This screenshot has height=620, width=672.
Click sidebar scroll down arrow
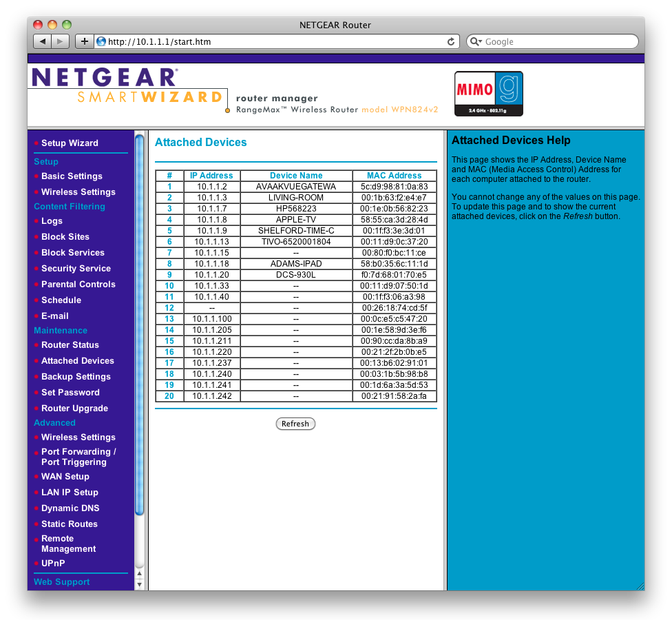(x=140, y=584)
